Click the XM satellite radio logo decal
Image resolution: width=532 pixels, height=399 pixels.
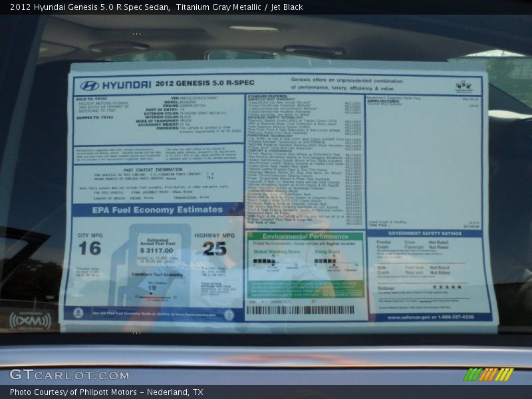click(30, 321)
